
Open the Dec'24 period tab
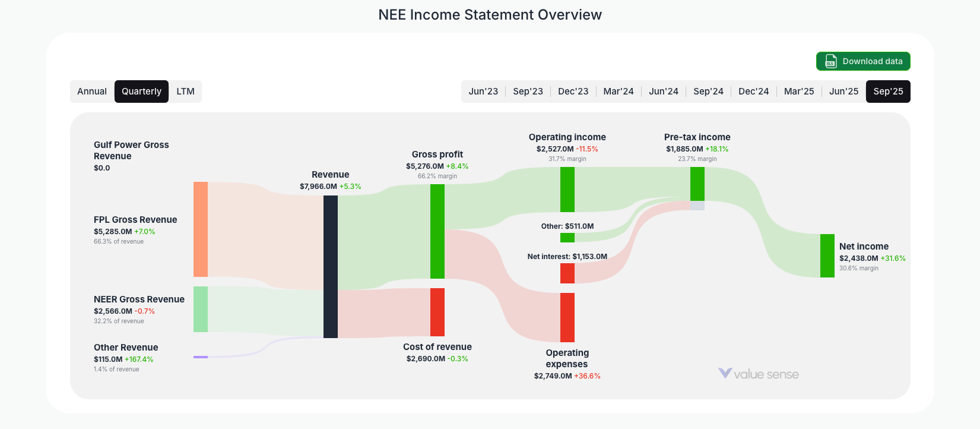point(753,91)
